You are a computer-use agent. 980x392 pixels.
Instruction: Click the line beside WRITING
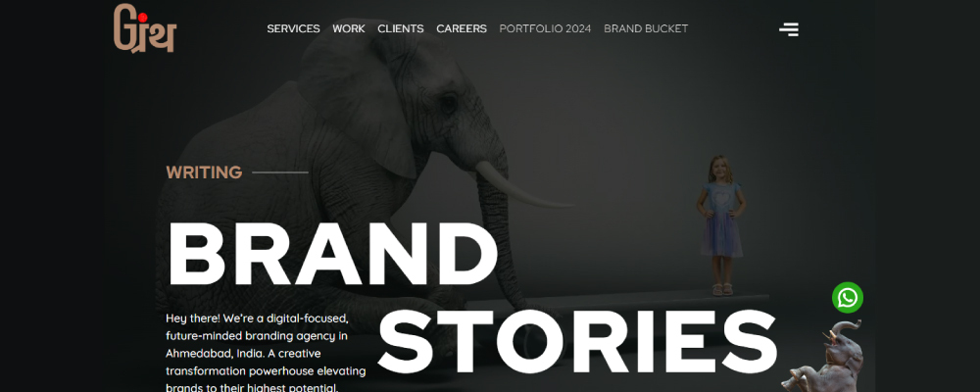click(x=280, y=172)
